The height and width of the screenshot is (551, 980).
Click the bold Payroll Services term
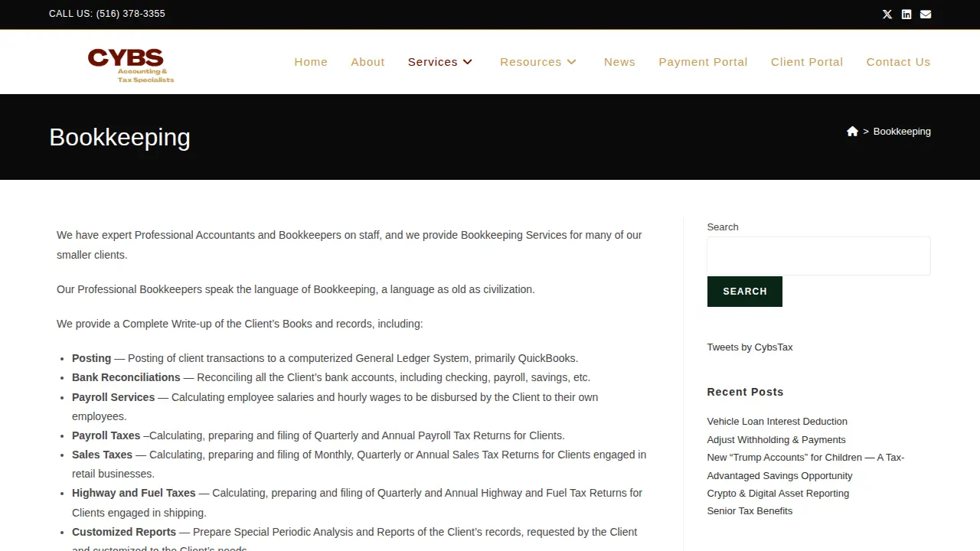[x=113, y=397]
